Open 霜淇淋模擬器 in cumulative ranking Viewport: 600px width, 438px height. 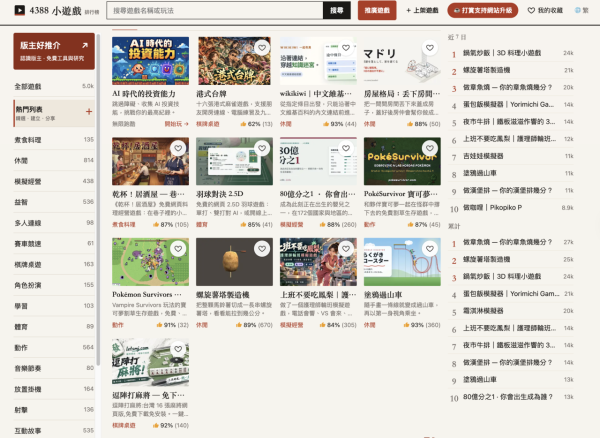tap(511, 311)
